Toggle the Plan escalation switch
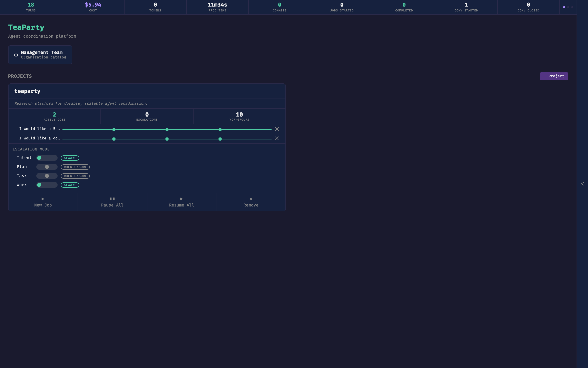This screenshot has width=588, height=368. point(47,167)
